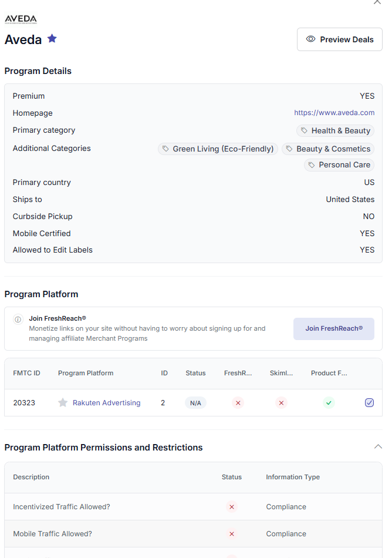Click the green Product Feed check icon
This screenshot has height=558, width=392.
point(329,403)
